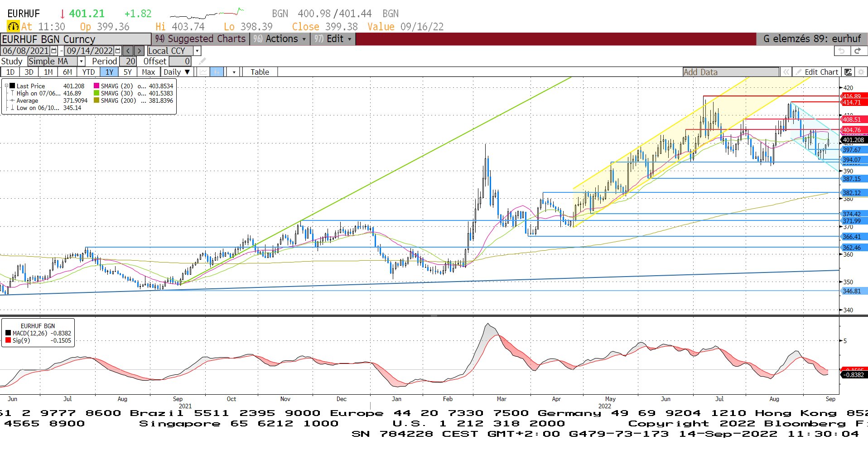
Task: Click the 346.81 blue level label
Action: (x=854, y=291)
